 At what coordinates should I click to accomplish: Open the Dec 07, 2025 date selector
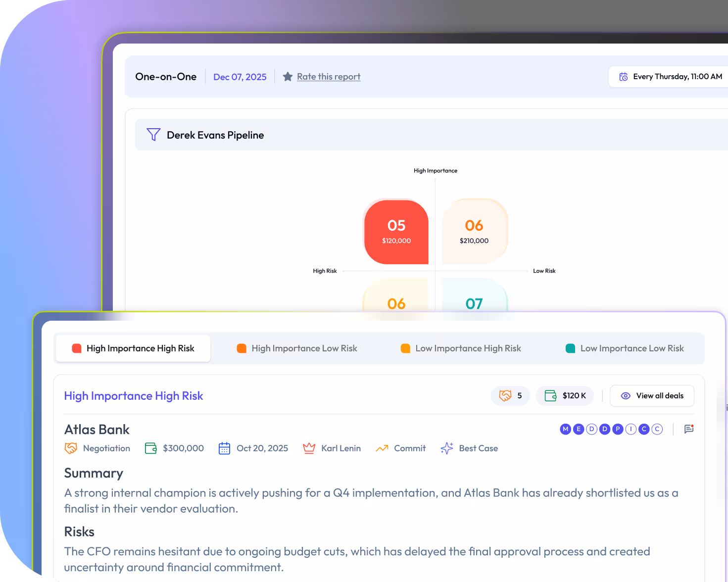tap(240, 77)
